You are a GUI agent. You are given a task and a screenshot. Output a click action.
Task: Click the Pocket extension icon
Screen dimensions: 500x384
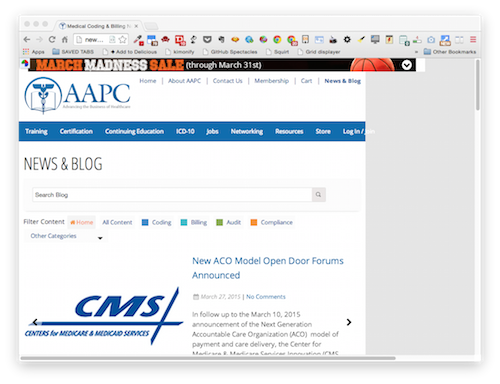coord(207,39)
